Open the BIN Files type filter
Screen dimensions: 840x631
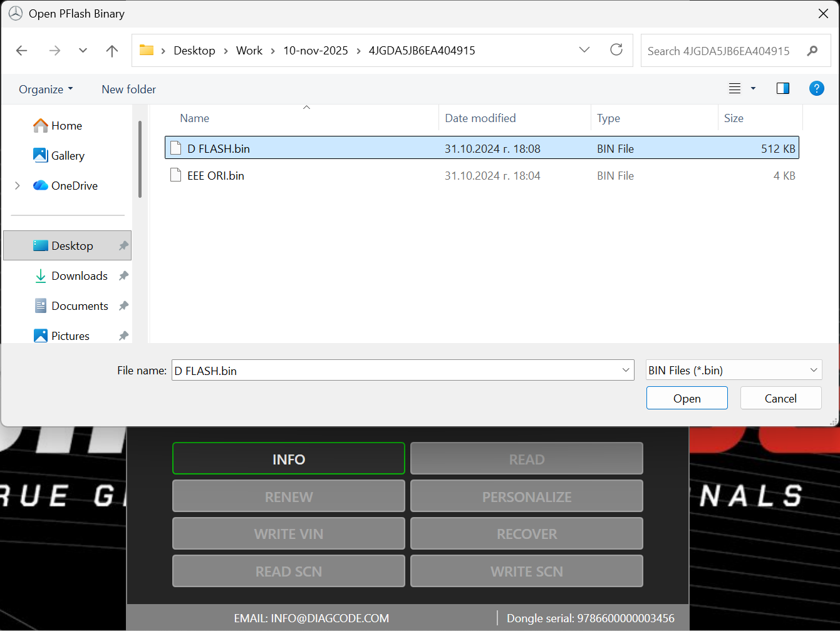click(734, 370)
